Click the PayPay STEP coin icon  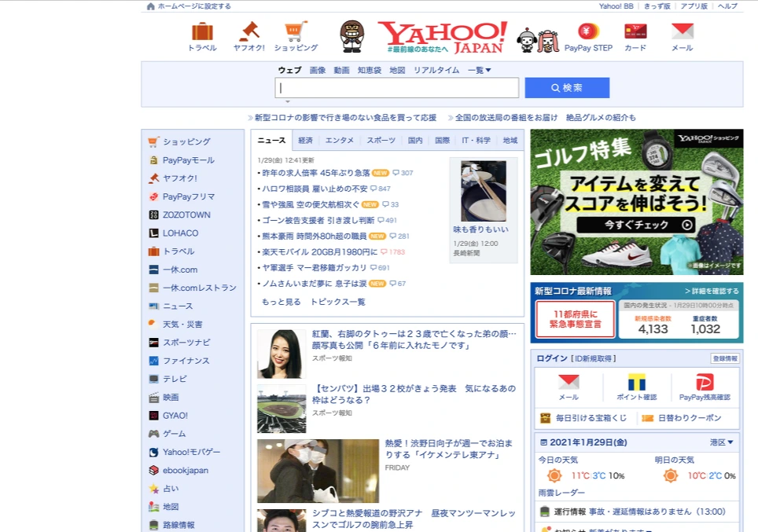coord(588,31)
